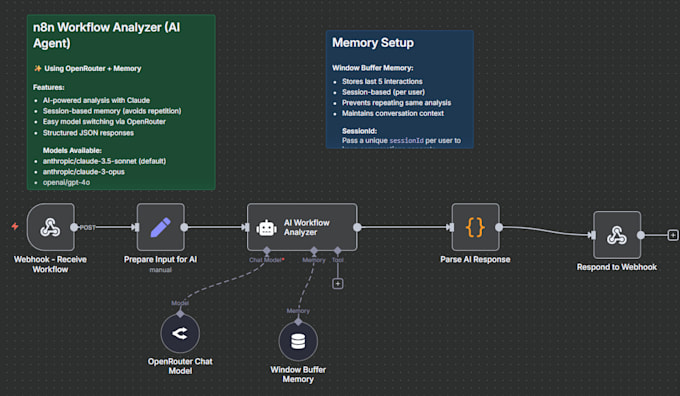Click the 'OpenRouter Chat Model' label
Image resolution: width=680 pixels, height=396 pixels.
pos(180,366)
